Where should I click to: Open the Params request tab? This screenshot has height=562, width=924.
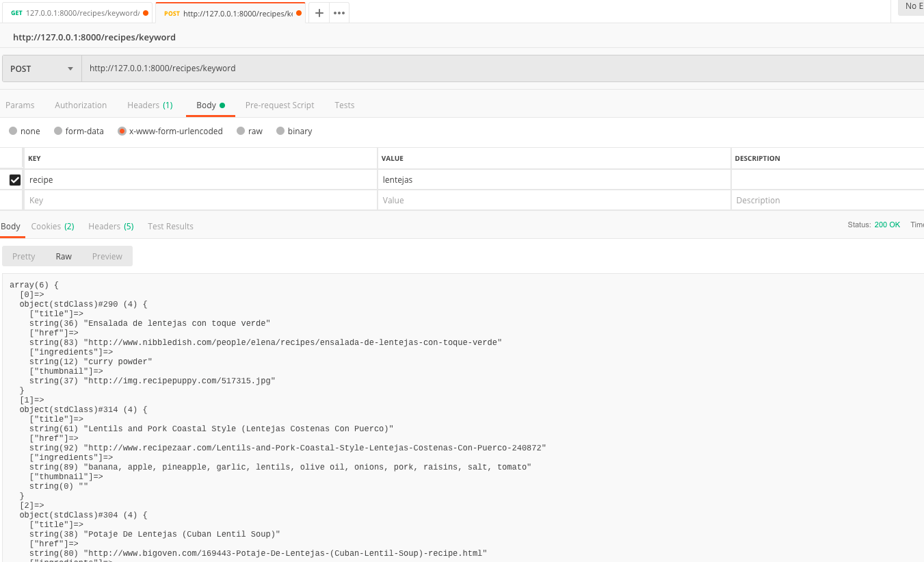[x=20, y=105]
